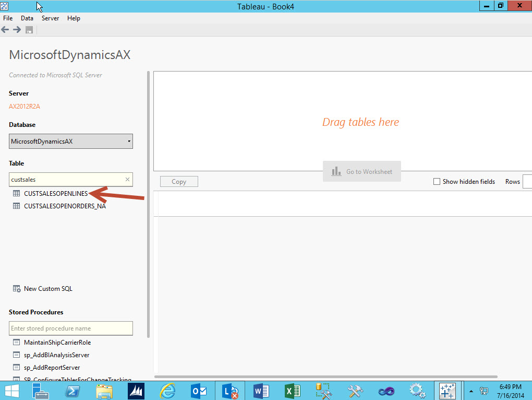Open Outlook from the taskbar

[x=199, y=391]
